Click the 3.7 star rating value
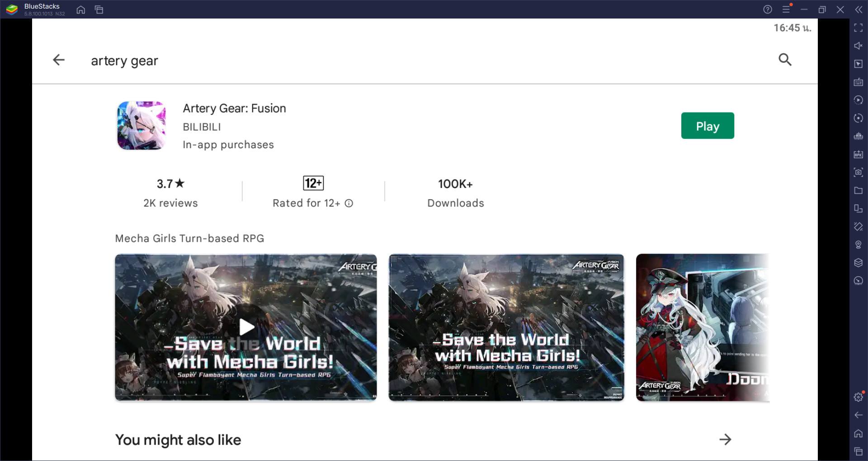Viewport: 868px width, 461px height. [170, 184]
